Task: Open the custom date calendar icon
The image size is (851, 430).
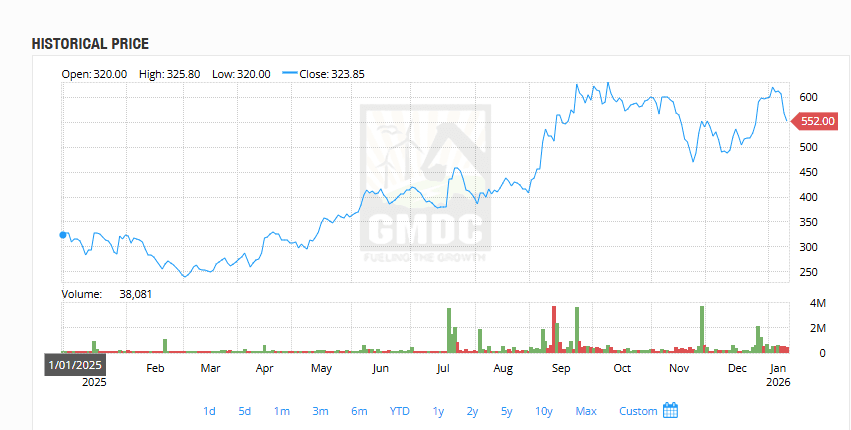Action: click(671, 410)
